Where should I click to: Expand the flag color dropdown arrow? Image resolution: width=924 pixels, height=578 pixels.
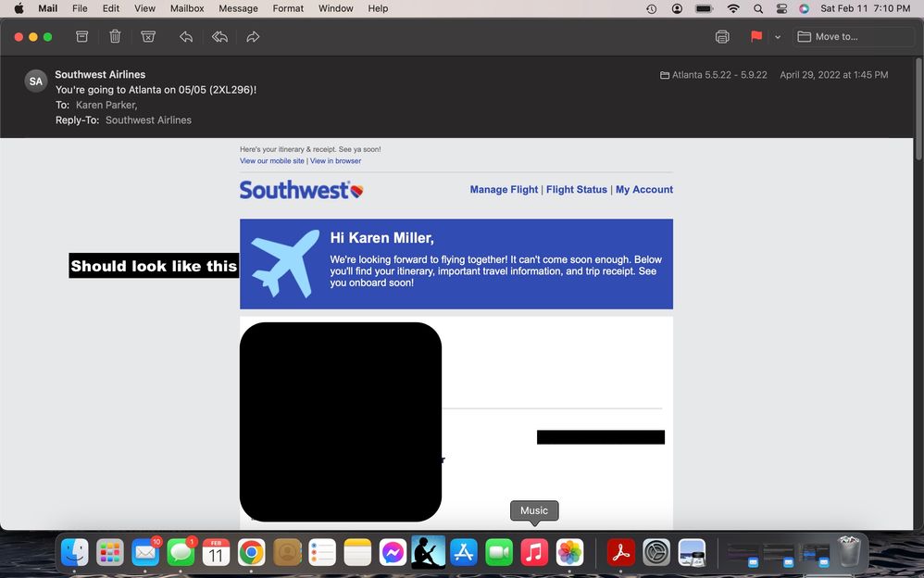pos(778,37)
